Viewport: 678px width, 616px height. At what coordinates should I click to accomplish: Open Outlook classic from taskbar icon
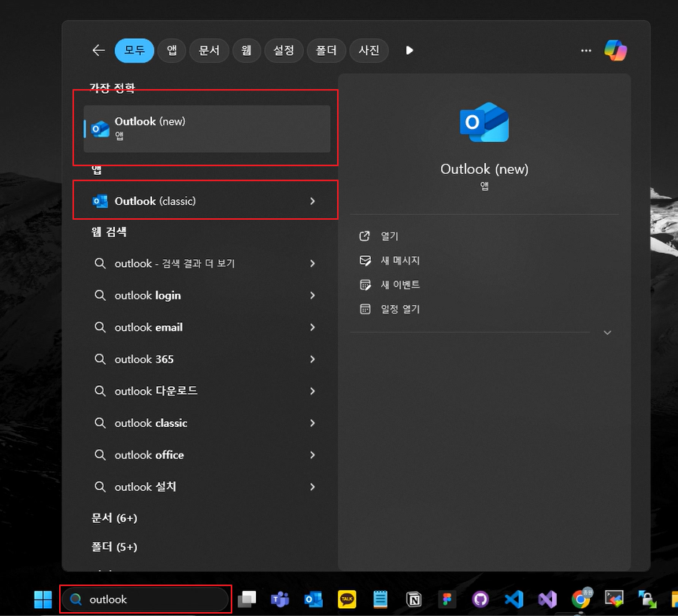(313, 599)
